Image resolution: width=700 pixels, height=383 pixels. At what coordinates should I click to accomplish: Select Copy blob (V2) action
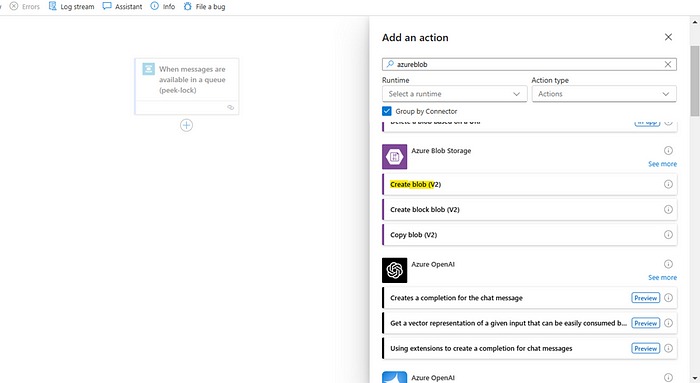[x=529, y=235]
